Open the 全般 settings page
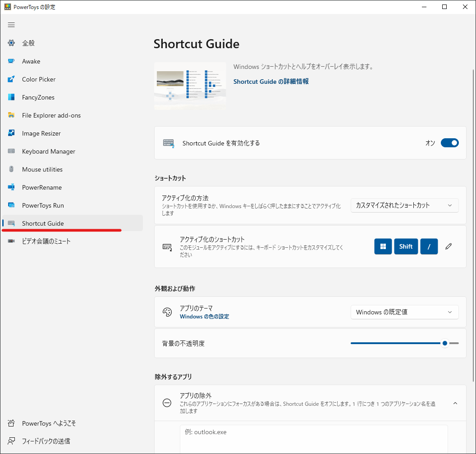This screenshot has height=454, width=476. coord(72,43)
